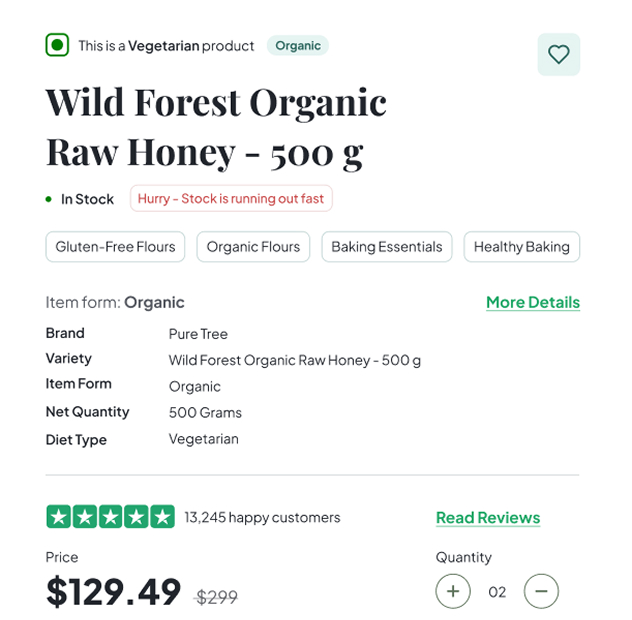Decrease quantity with the minus button

tap(541, 591)
